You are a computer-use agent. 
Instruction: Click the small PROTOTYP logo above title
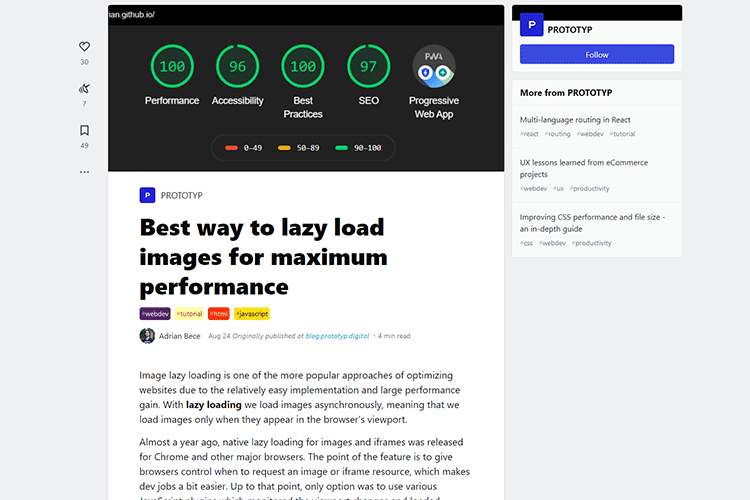(147, 196)
